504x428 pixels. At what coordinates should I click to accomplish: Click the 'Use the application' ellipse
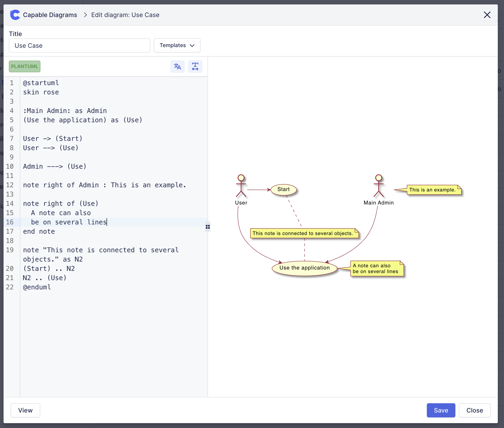pyautogui.click(x=304, y=268)
